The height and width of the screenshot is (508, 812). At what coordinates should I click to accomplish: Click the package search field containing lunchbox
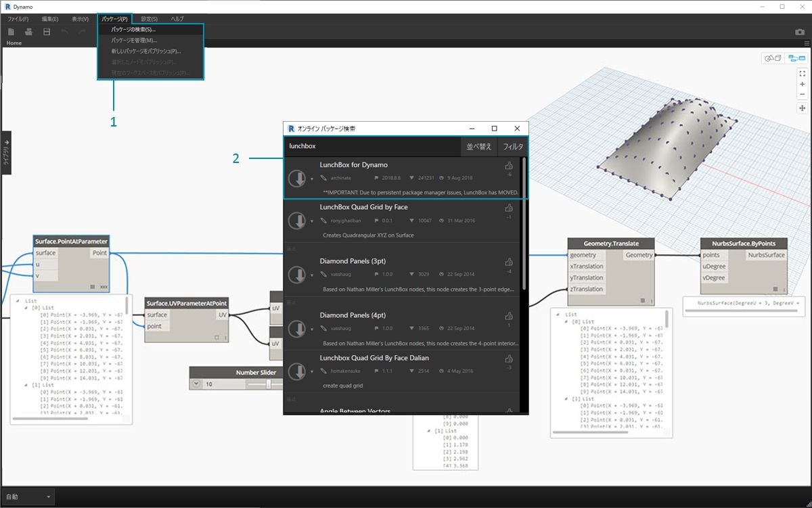(x=372, y=146)
